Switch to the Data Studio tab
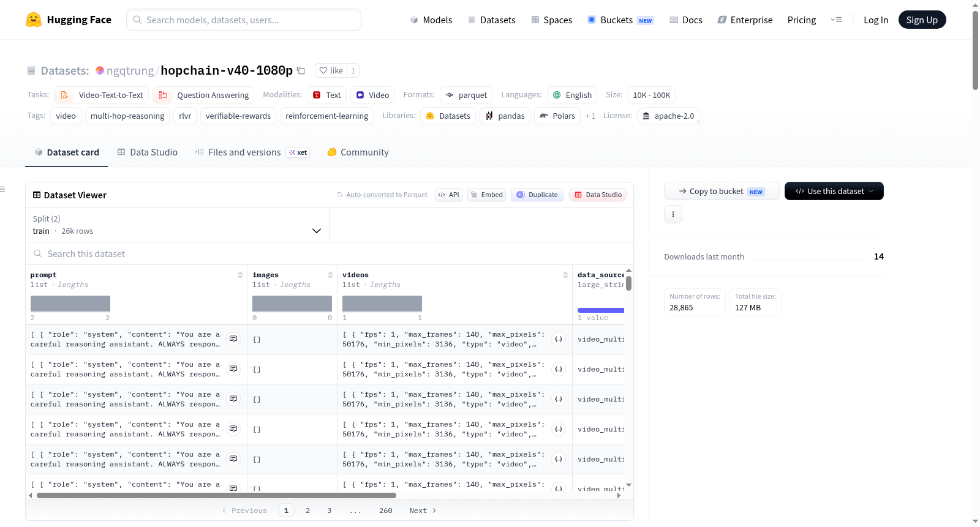 pos(148,152)
